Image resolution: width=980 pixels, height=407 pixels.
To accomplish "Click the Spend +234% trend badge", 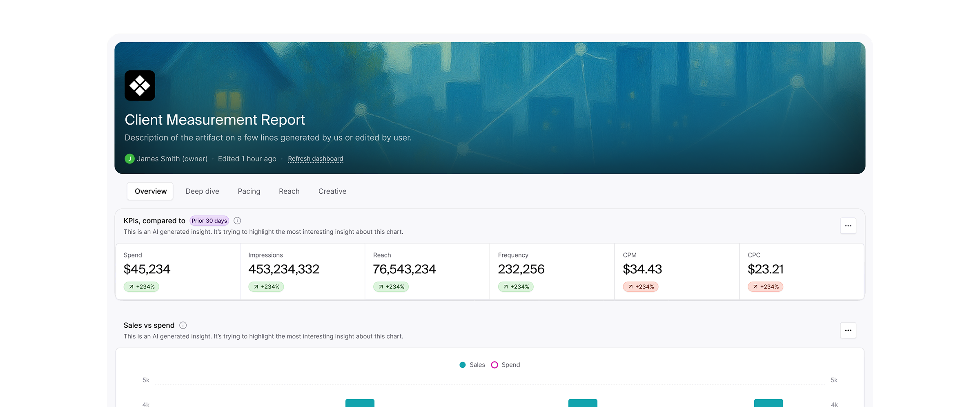I will (x=141, y=287).
